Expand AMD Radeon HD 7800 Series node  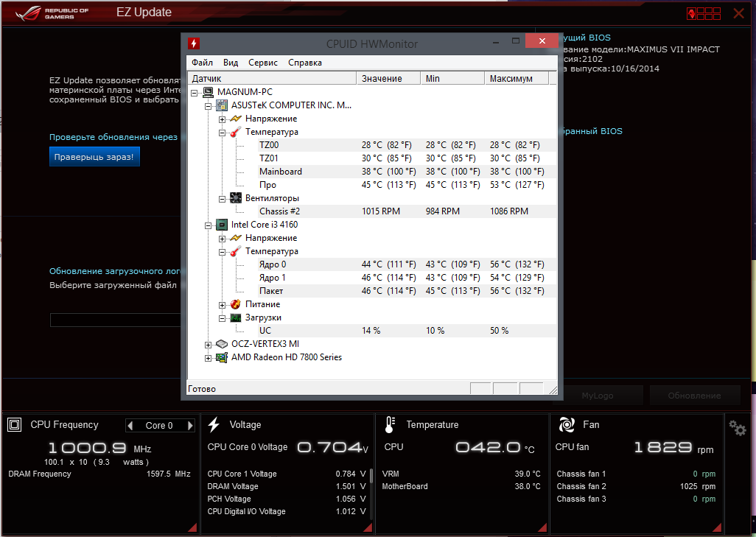pos(209,358)
